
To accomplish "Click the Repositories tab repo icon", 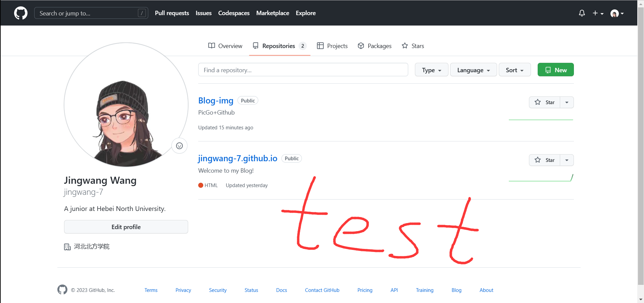I will pyautogui.click(x=256, y=46).
